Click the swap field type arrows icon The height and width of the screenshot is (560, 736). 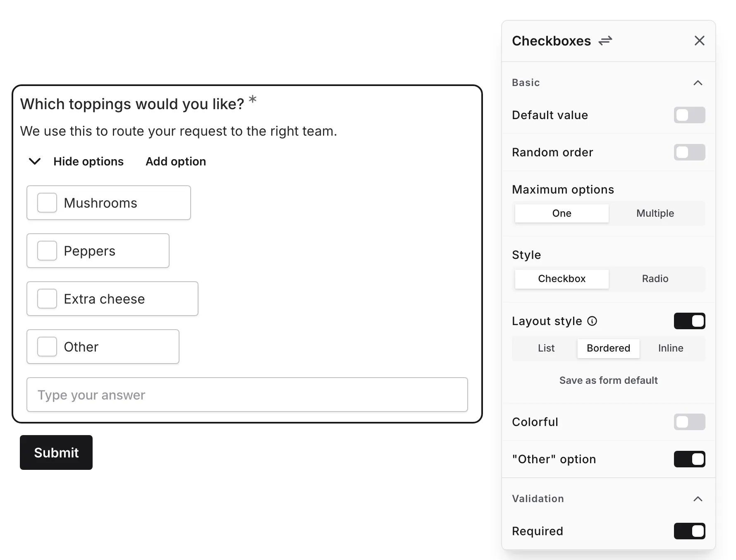(605, 41)
